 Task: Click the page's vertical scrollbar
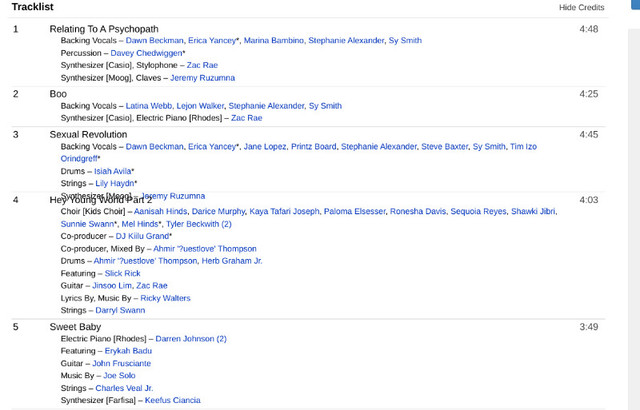633,200
